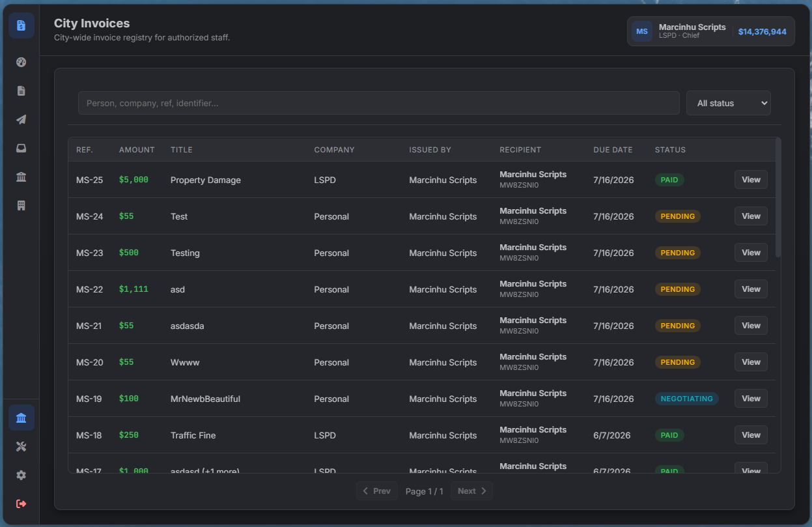Click the $500 amount

129,253
